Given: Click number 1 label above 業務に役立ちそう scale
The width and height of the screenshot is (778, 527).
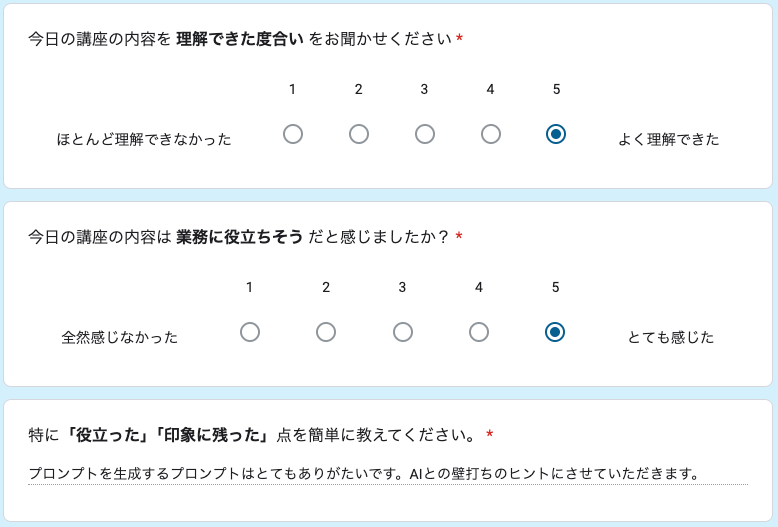Looking at the screenshot, I should 250,287.
